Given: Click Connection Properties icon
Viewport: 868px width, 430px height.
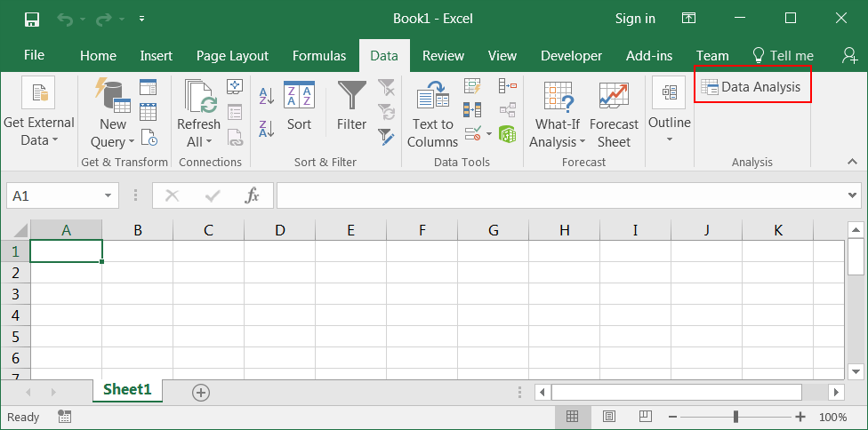Looking at the screenshot, I should (236, 112).
